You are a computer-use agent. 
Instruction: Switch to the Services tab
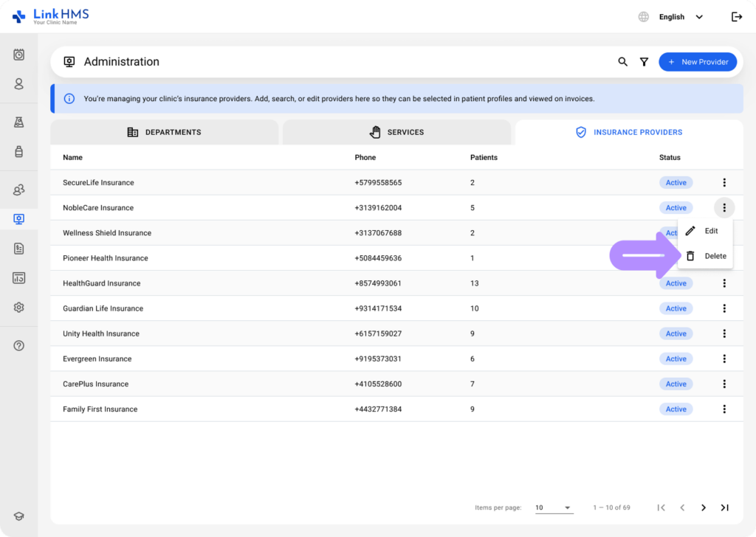point(396,132)
